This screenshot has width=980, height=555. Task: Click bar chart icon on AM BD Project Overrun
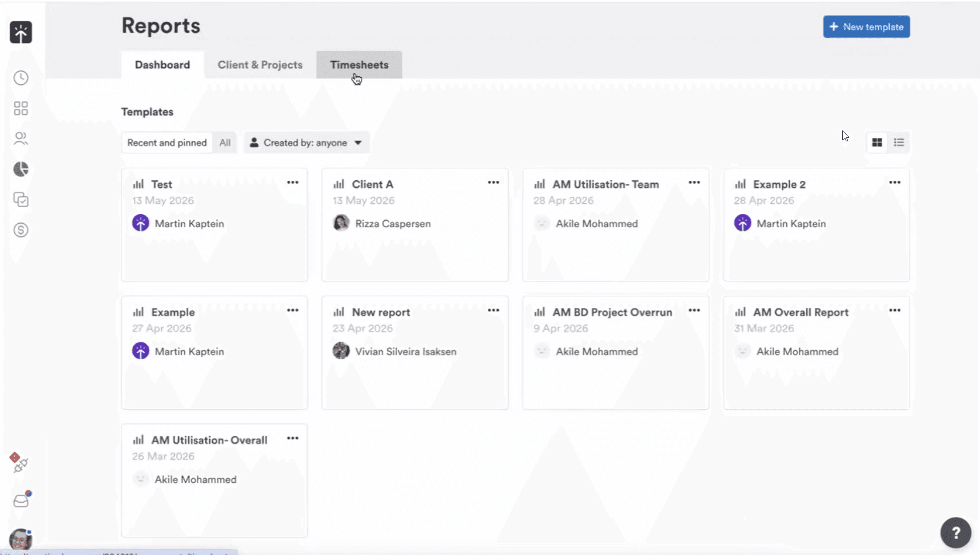pyautogui.click(x=540, y=312)
